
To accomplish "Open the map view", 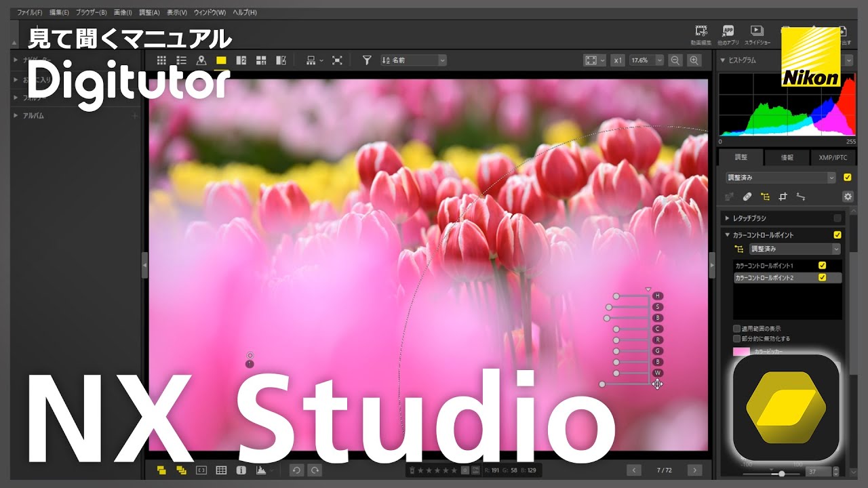I will (201, 60).
